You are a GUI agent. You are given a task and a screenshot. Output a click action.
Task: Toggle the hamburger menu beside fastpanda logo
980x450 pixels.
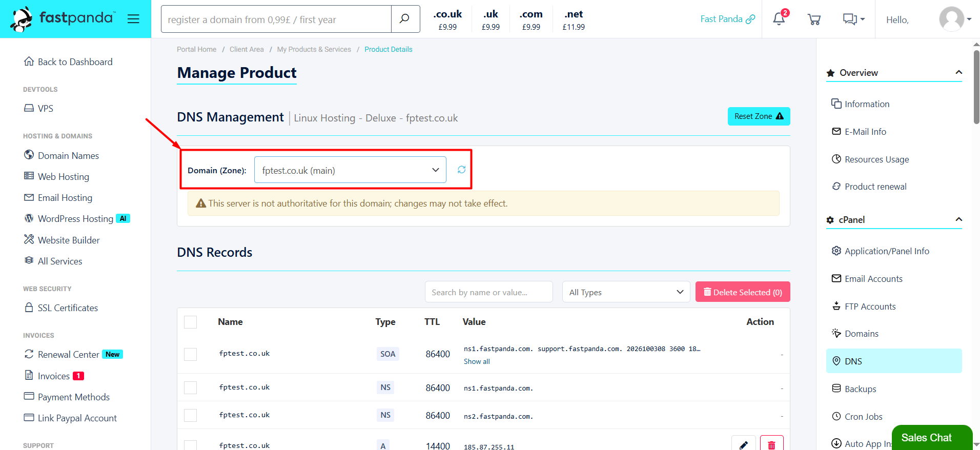[x=133, y=19]
